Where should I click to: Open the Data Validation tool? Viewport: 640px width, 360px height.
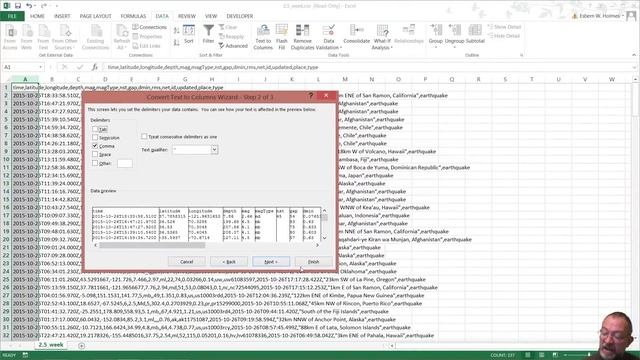pos(328,37)
